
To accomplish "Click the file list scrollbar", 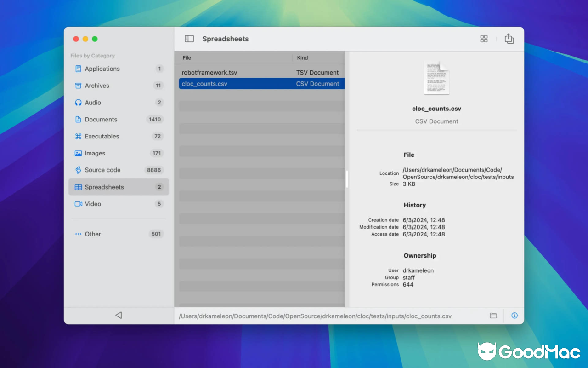I will pyautogui.click(x=347, y=179).
